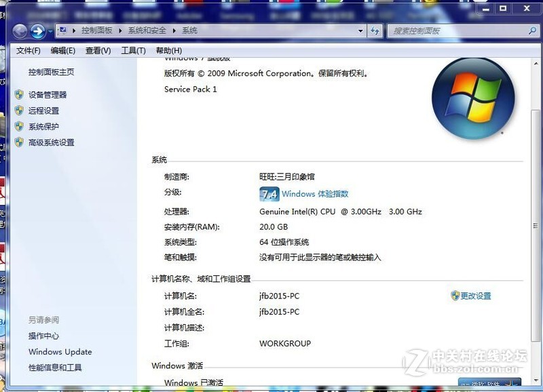The width and height of the screenshot is (543, 392).
Task: Select 系统 breadcrumb segment
Action: pyautogui.click(x=189, y=31)
